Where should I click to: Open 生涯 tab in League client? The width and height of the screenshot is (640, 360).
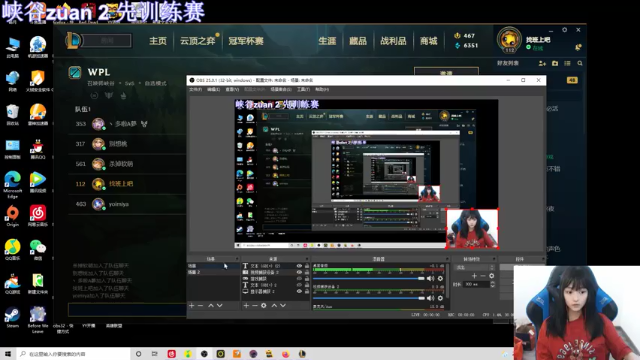pos(327,41)
